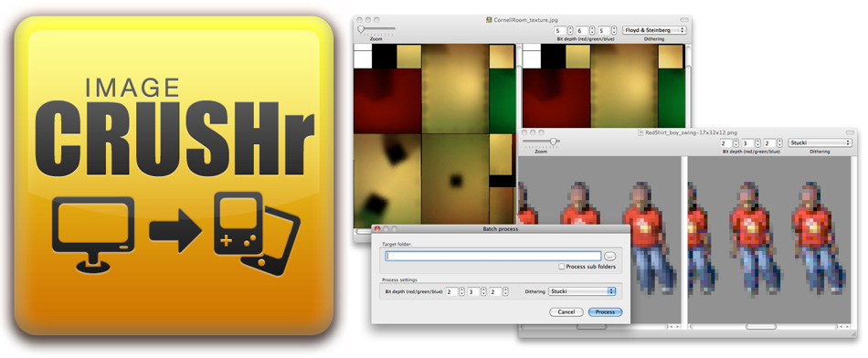Click the Batch process title bar text
The height and width of the screenshot is (358, 868).
point(501,228)
